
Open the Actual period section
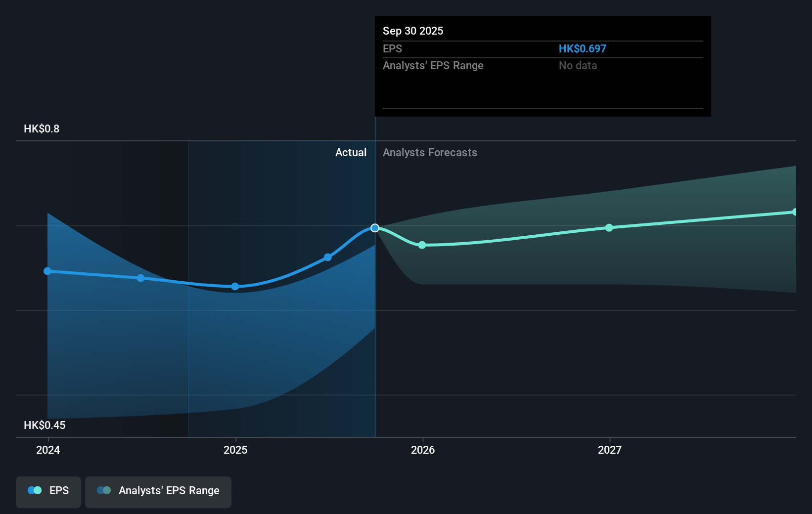pos(351,152)
